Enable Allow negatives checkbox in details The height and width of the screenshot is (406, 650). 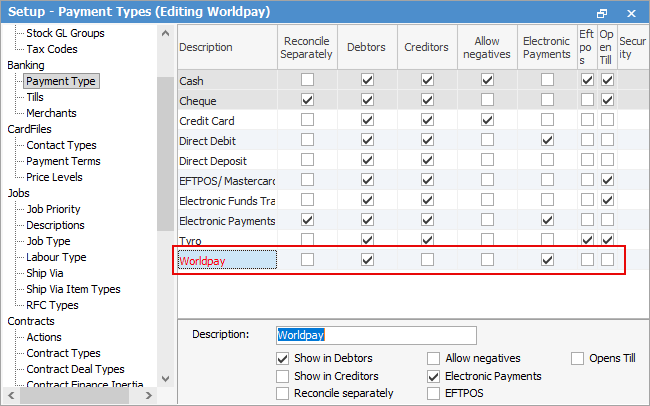433,358
